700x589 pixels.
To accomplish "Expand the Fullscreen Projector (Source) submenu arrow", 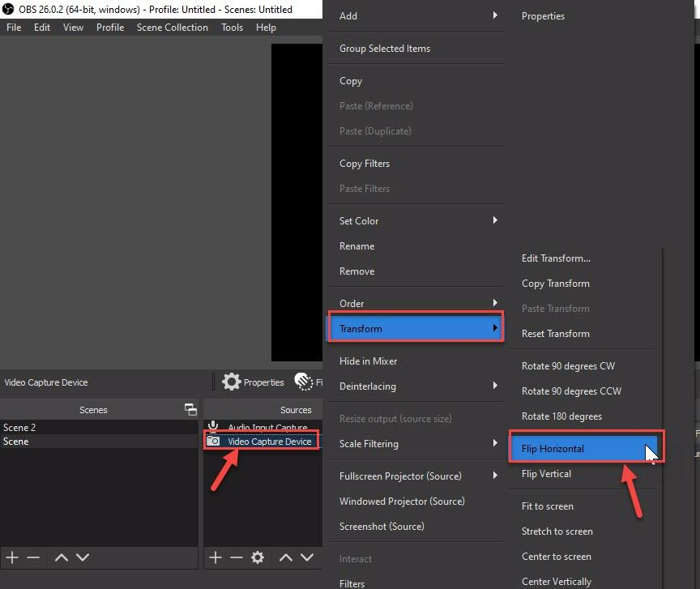I will pyautogui.click(x=495, y=475).
